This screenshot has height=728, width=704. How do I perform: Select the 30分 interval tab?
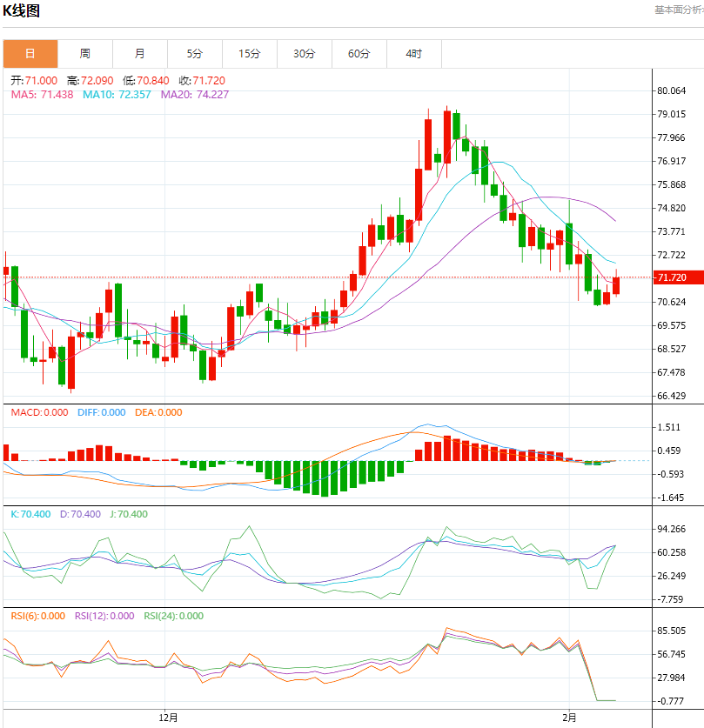pos(305,54)
